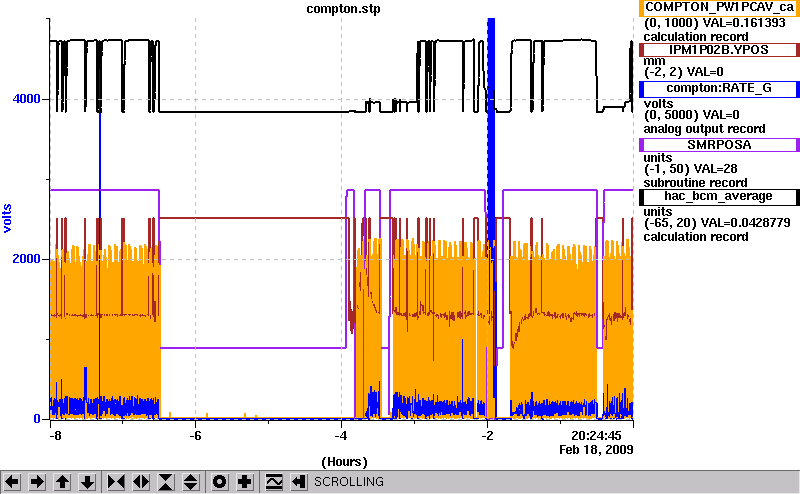Click the -8 hours x-axis label
Screen dimensions: 800x494
[55, 436]
